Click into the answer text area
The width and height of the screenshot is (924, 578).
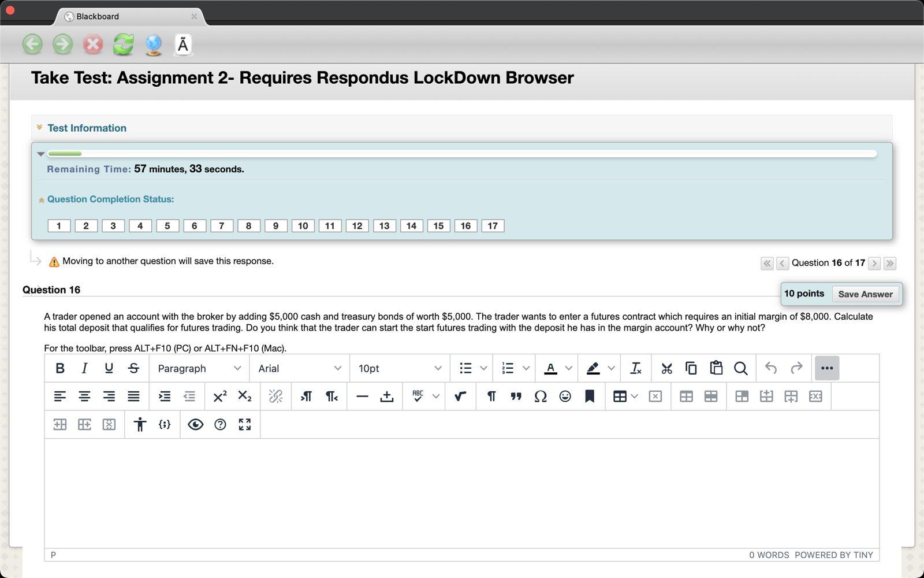462,493
